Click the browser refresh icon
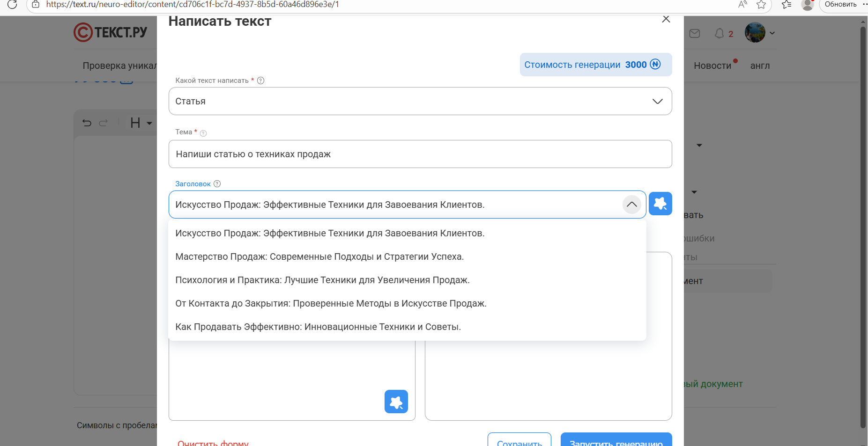868x446 pixels. [x=13, y=5]
